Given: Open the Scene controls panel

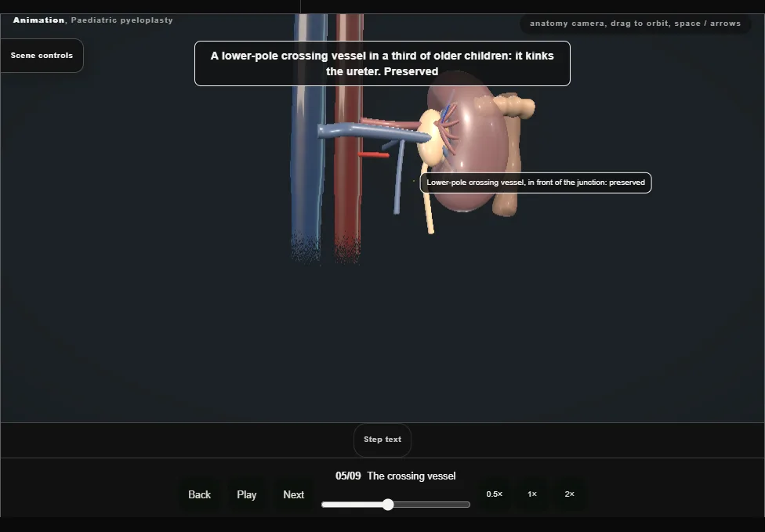Looking at the screenshot, I should [42, 56].
